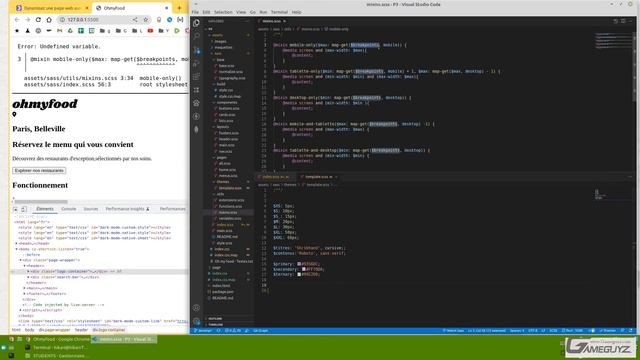Image resolution: width=640 pixels, height=360 pixels.
Task: Select the Elements tab in DevTools
Action: tap(44, 209)
